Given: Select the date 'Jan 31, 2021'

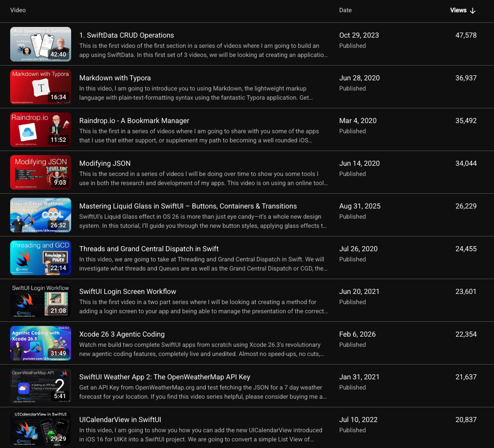Looking at the screenshot, I should click(x=359, y=377).
